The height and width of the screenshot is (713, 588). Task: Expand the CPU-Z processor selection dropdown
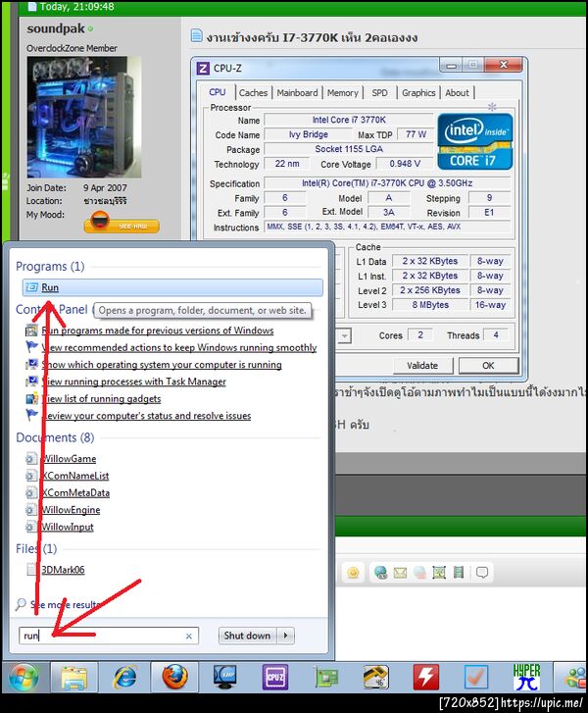(345, 336)
